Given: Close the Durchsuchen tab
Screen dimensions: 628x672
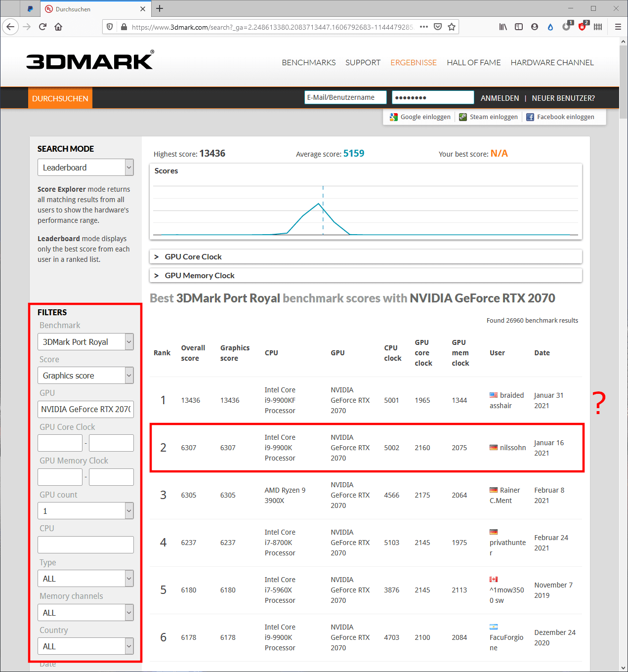Looking at the screenshot, I should click(x=143, y=9).
